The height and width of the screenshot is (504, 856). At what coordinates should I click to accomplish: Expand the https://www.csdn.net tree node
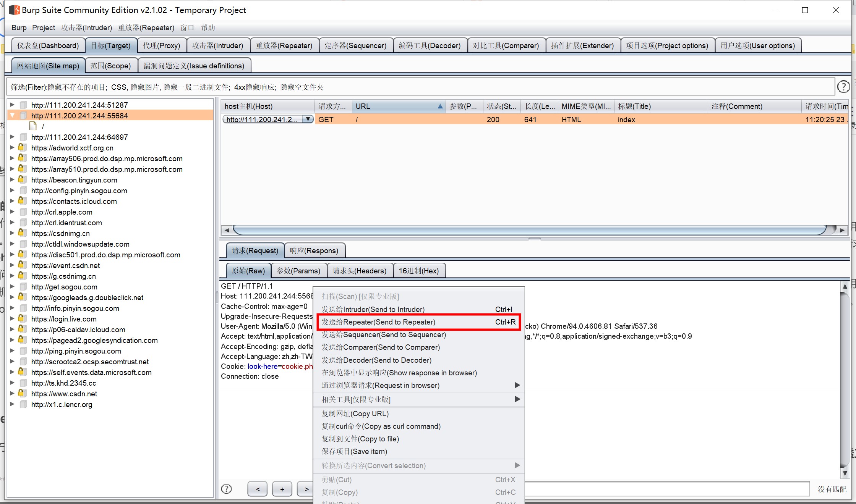[12, 393]
